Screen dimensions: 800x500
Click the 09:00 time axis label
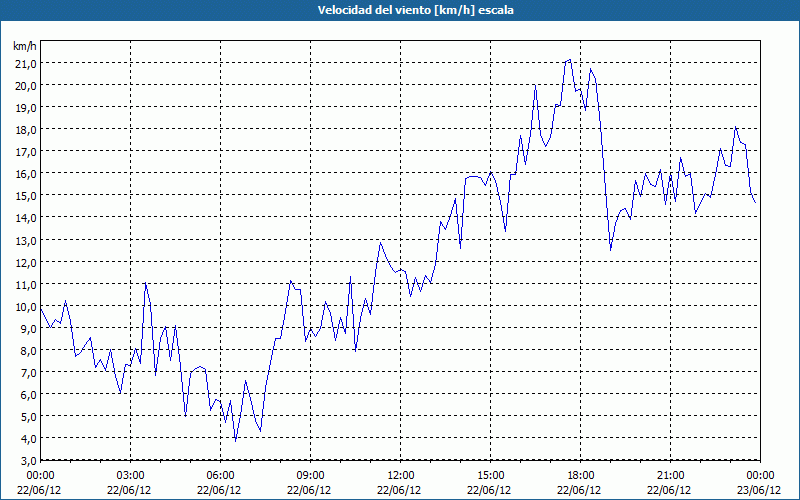310,476
